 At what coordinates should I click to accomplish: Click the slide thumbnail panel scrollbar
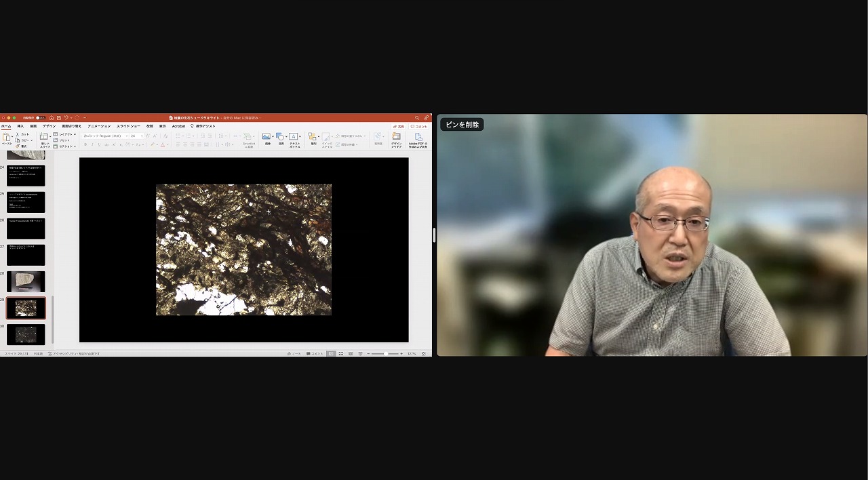(x=52, y=319)
